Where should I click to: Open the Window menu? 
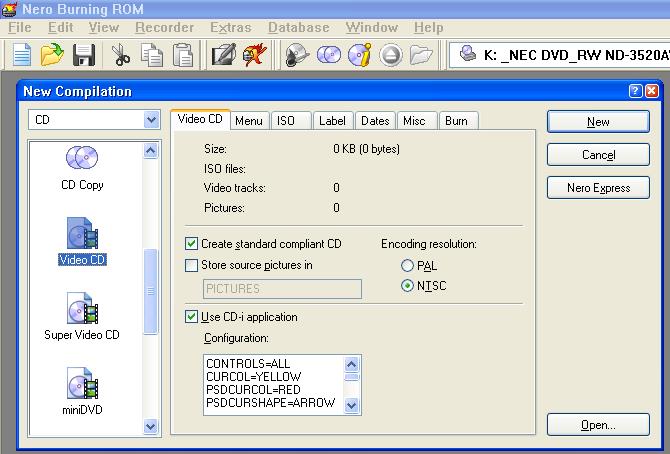pos(372,28)
